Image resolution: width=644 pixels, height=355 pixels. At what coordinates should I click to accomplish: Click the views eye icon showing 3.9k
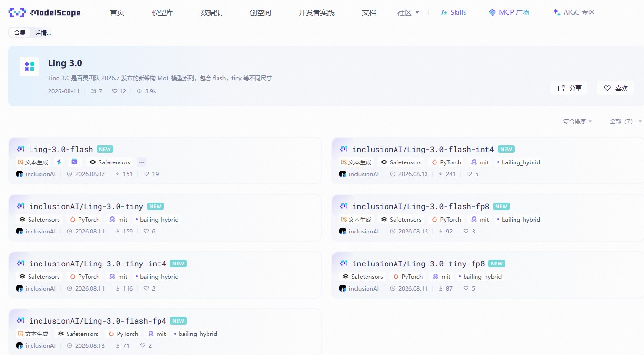[139, 91]
